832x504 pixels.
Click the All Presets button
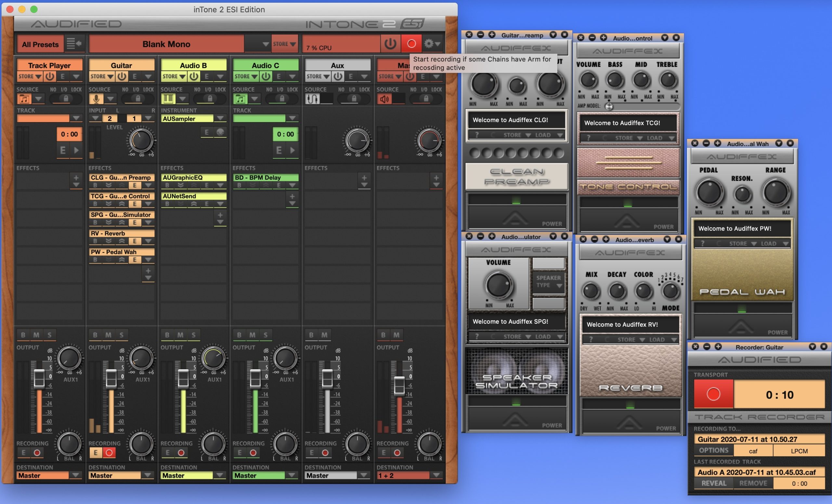pyautogui.click(x=40, y=44)
